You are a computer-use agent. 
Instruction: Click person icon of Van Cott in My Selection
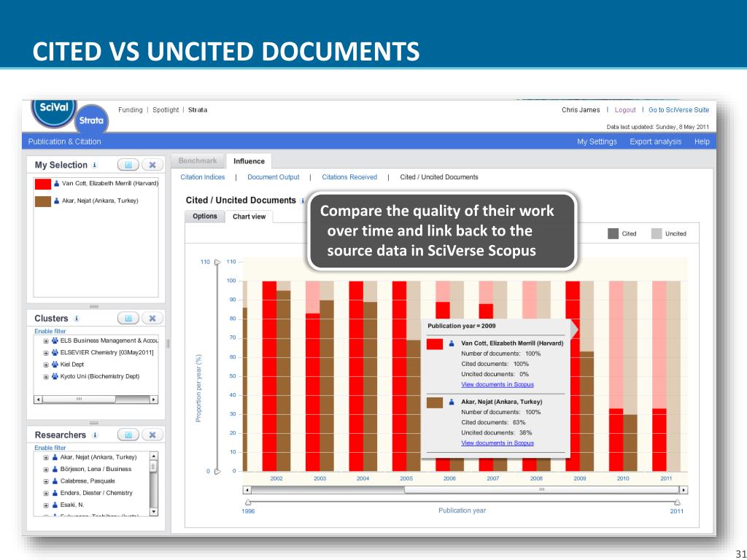coord(57,183)
